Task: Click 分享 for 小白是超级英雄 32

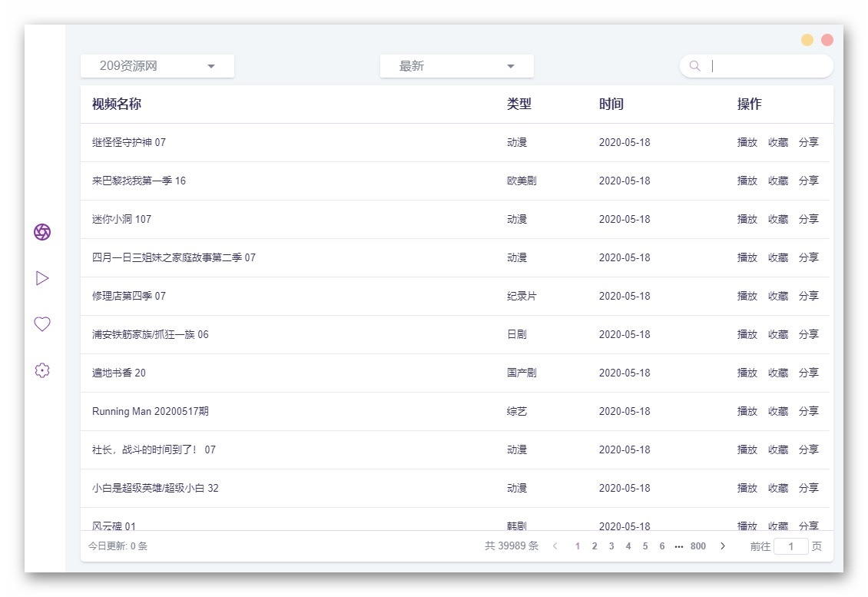Action: pyautogui.click(x=808, y=488)
